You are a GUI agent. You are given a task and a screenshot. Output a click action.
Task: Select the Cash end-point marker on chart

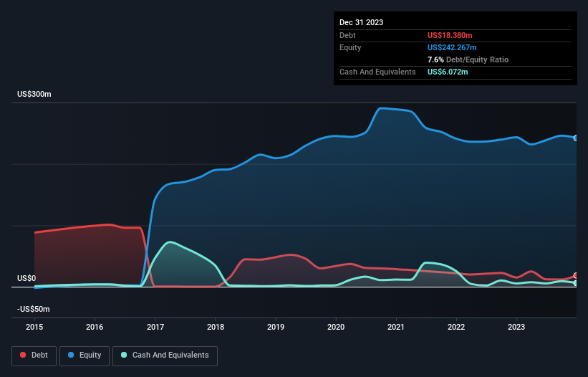coord(576,283)
